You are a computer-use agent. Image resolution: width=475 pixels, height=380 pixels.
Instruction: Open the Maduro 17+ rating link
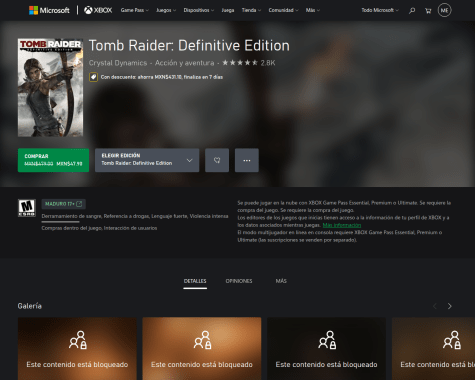coord(64,204)
